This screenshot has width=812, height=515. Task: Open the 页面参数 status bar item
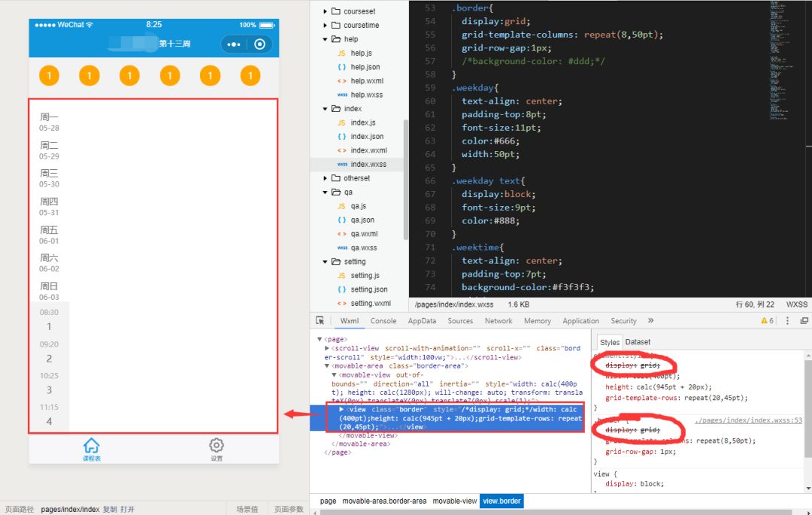(x=289, y=509)
